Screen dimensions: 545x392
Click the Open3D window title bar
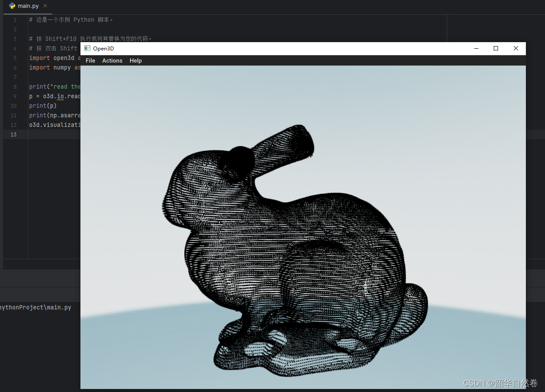[261, 48]
